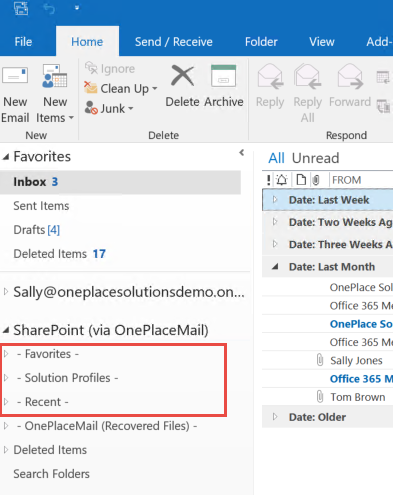Click the Forward button

click(350, 86)
